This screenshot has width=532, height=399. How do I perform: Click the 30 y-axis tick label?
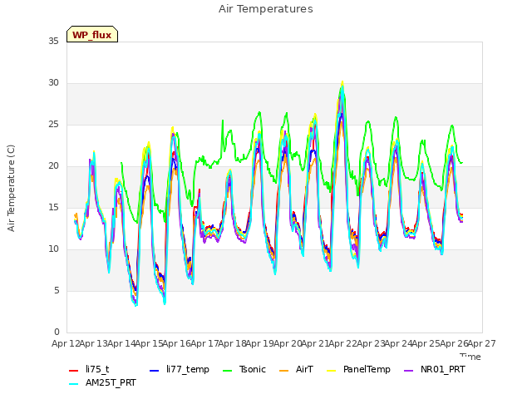pos(53,83)
